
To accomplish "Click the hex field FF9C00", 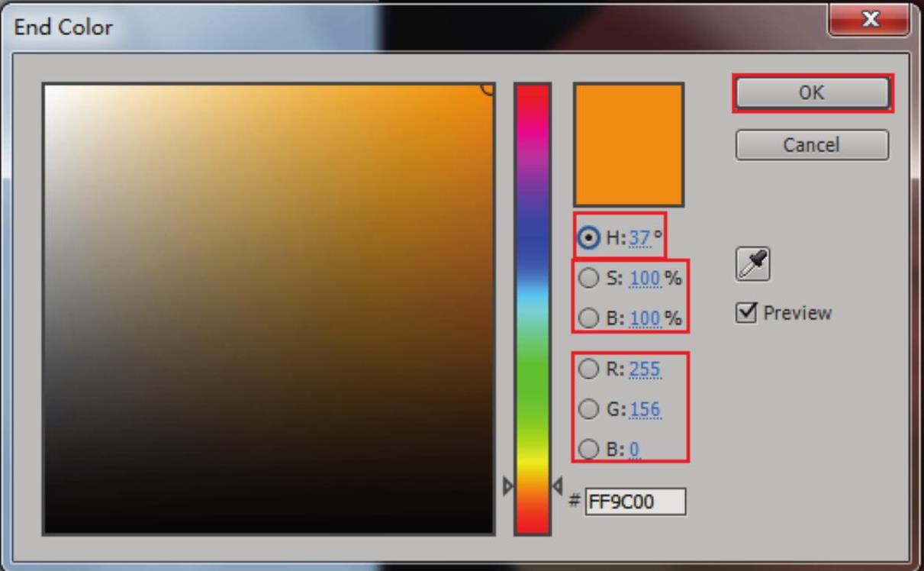I will pyautogui.click(x=636, y=502).
